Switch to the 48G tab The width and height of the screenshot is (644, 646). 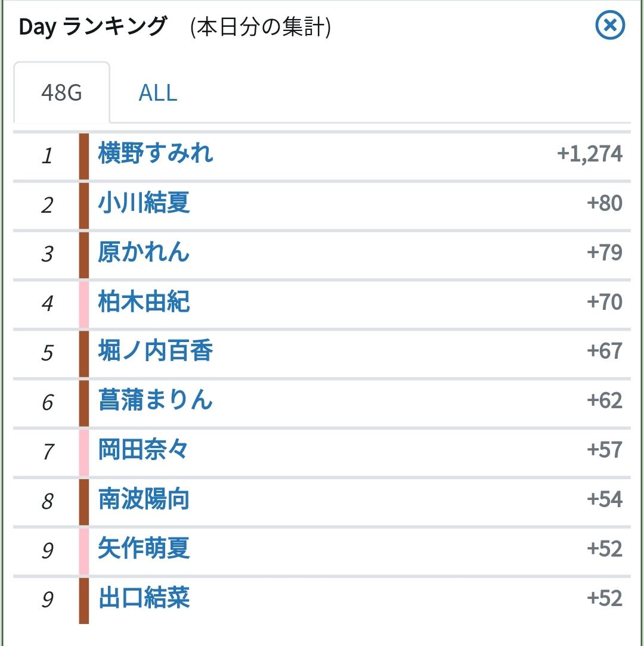click(x=61, y=93)
